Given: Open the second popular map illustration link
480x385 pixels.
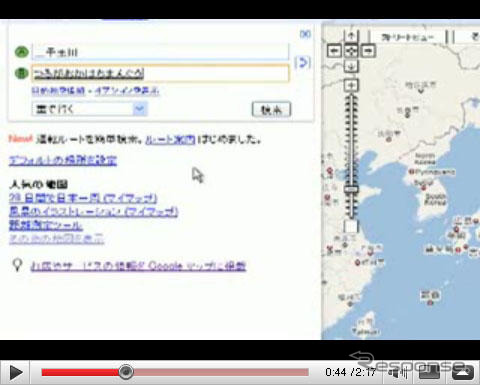Looking at the screenshot, I should tap(94, 212).
